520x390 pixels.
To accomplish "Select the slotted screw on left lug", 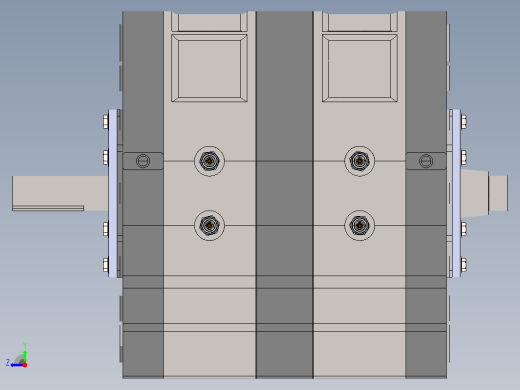I will (x=143, y=161).
